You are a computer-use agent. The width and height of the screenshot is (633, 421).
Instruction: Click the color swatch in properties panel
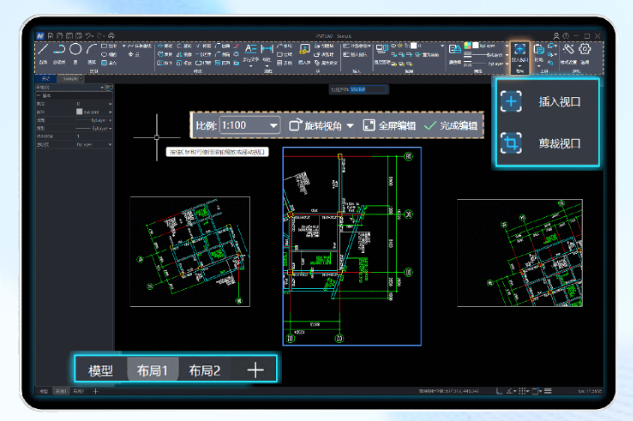80,111
